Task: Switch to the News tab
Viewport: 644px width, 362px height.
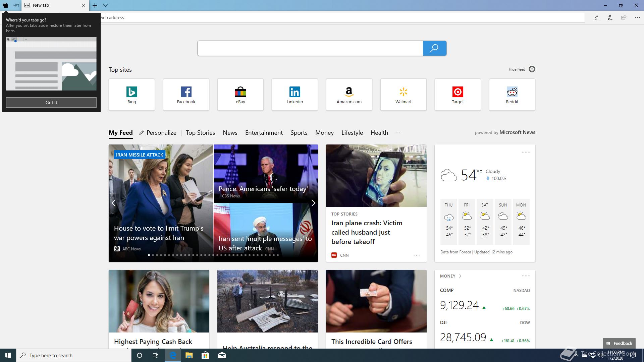Action: tap(230, 133)
